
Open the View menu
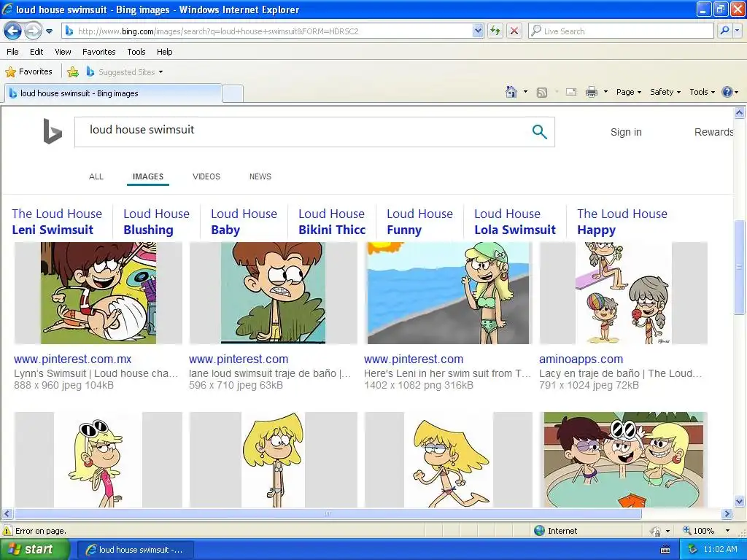click(x=63, y=52)
